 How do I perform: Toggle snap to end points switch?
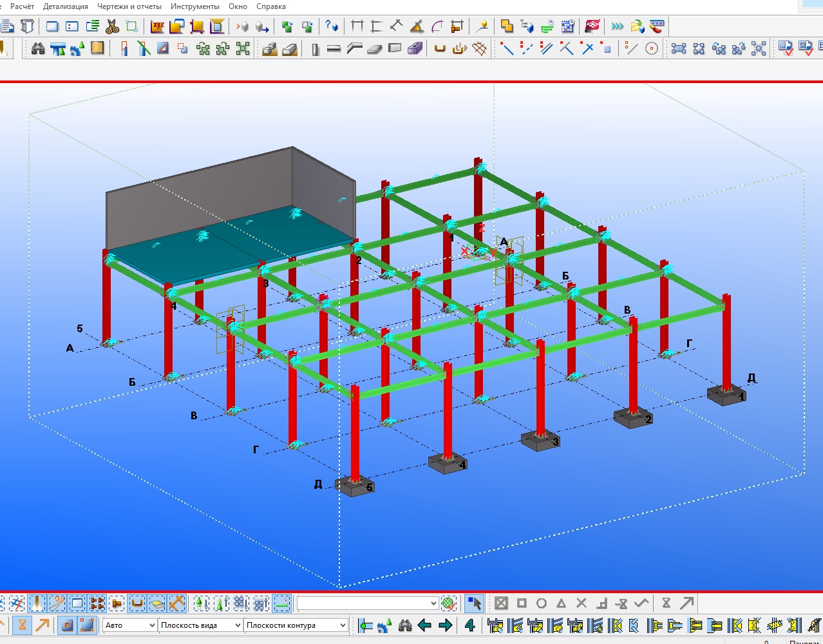point(522,603)
